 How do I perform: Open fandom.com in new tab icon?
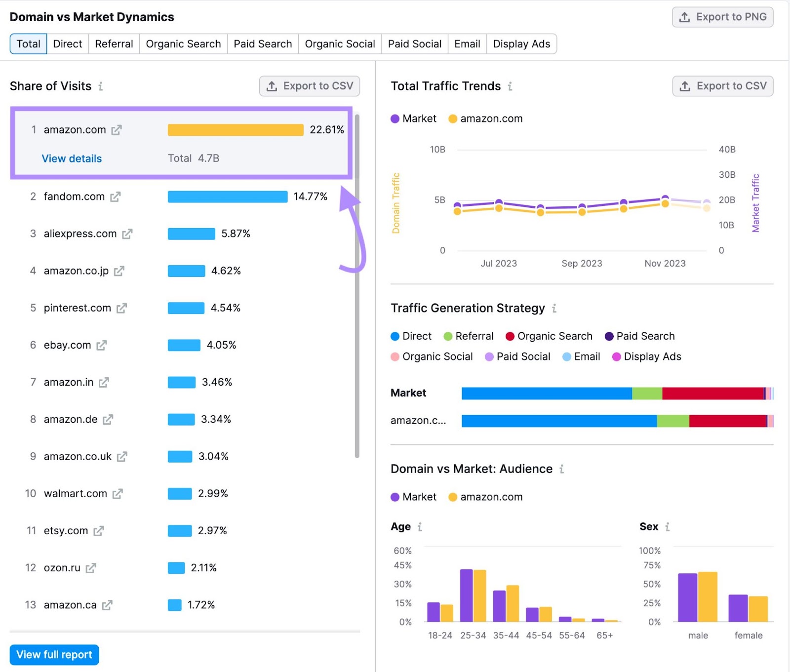pos(116,197)
